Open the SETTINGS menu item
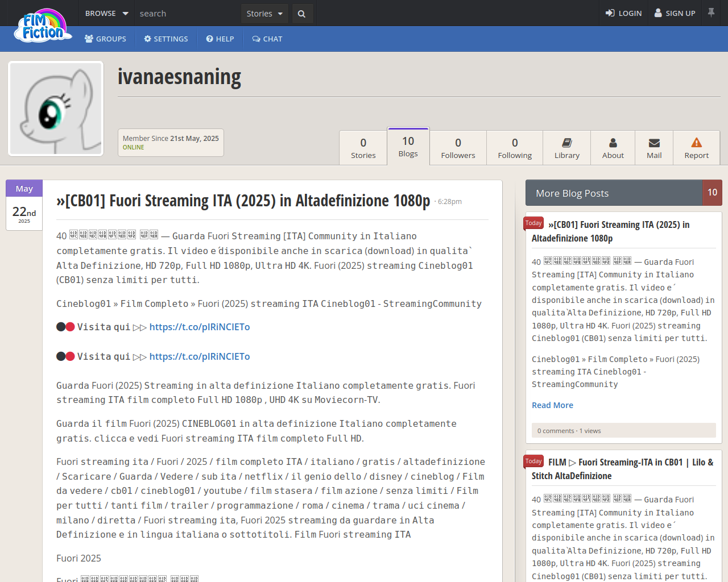728x582 pixels. 166,39
